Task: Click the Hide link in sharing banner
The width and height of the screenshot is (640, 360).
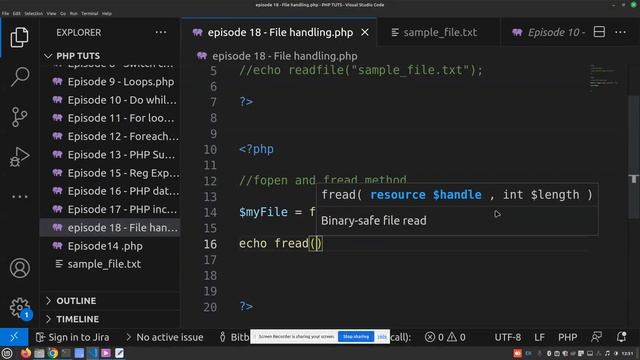Action: click(x=382, y=337)
